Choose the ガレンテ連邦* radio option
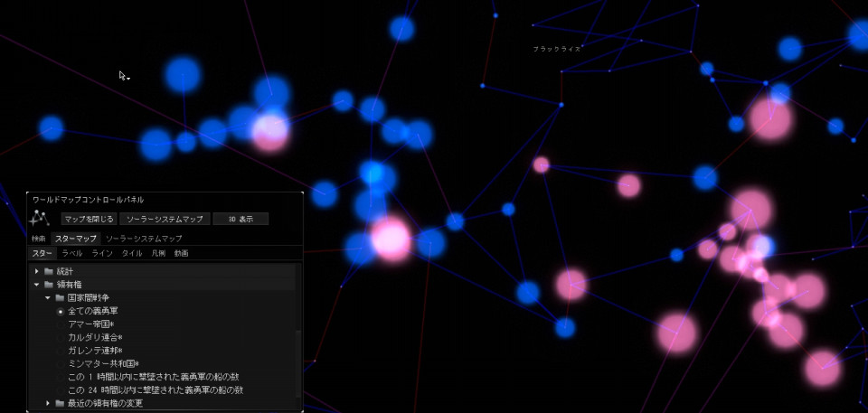Screen dimensions: 868x413 point(61,351)
